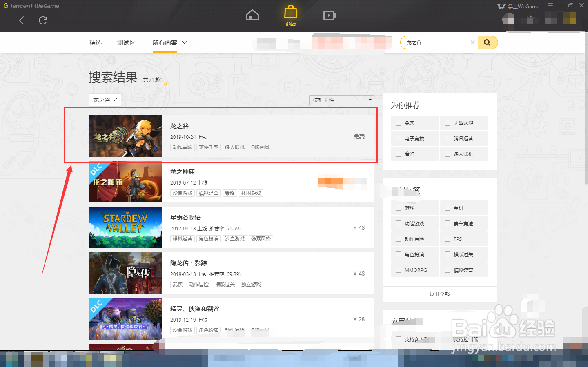Viewport: 588px width, 367px height.
Task: Click the 免费 price of 龙之谷
Action: (359, 136)
